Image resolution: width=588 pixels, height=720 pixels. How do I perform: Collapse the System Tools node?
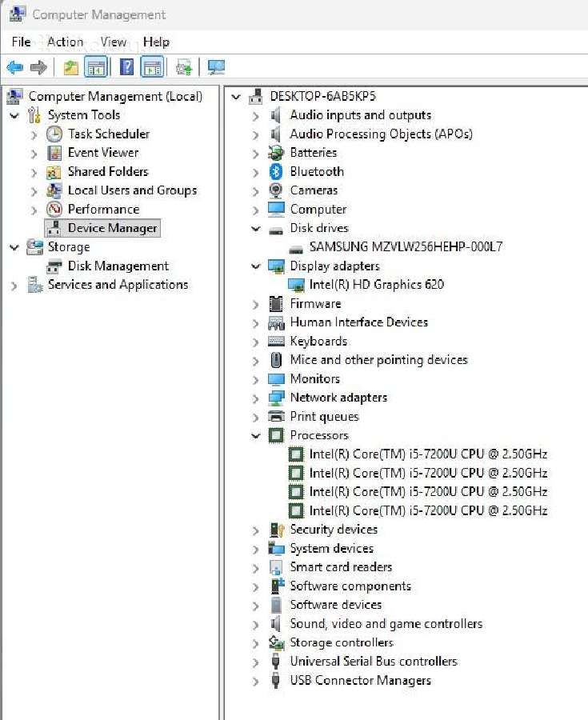point(14,115)
